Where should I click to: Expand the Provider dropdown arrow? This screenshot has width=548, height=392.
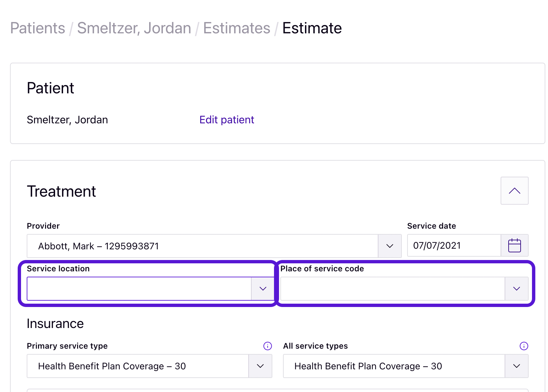(389, 246)
